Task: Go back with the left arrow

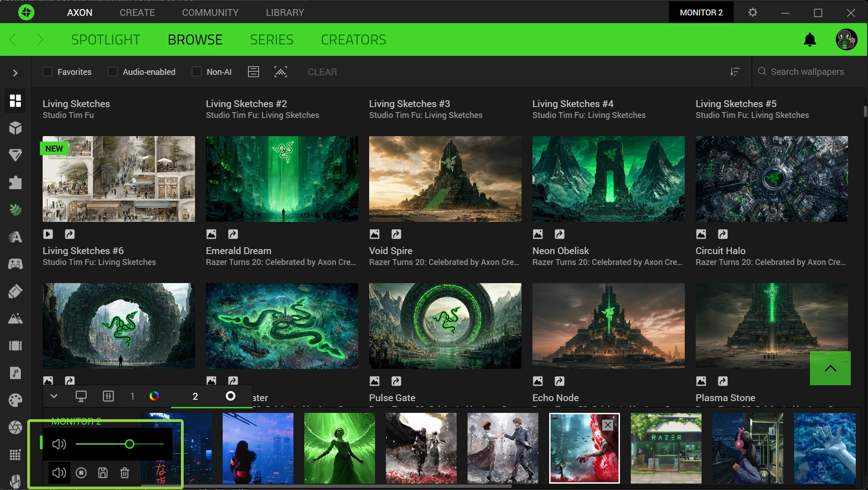Action: [13, 40]
